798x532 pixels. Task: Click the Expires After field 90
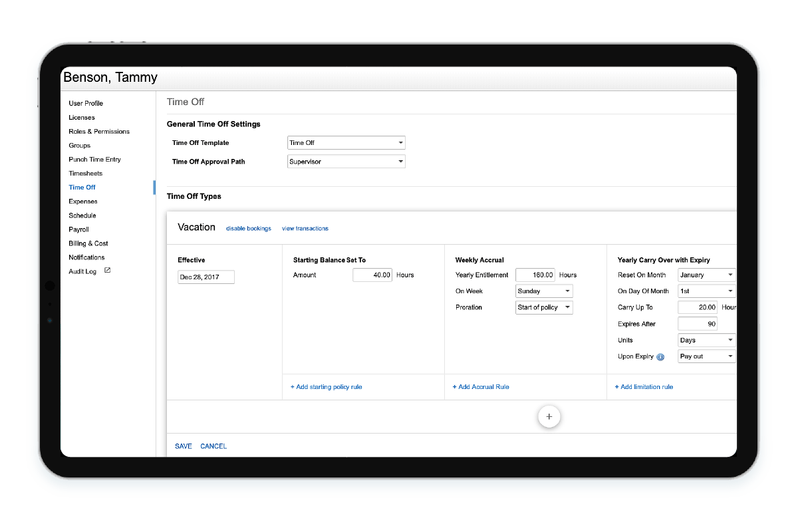point(698,324)
